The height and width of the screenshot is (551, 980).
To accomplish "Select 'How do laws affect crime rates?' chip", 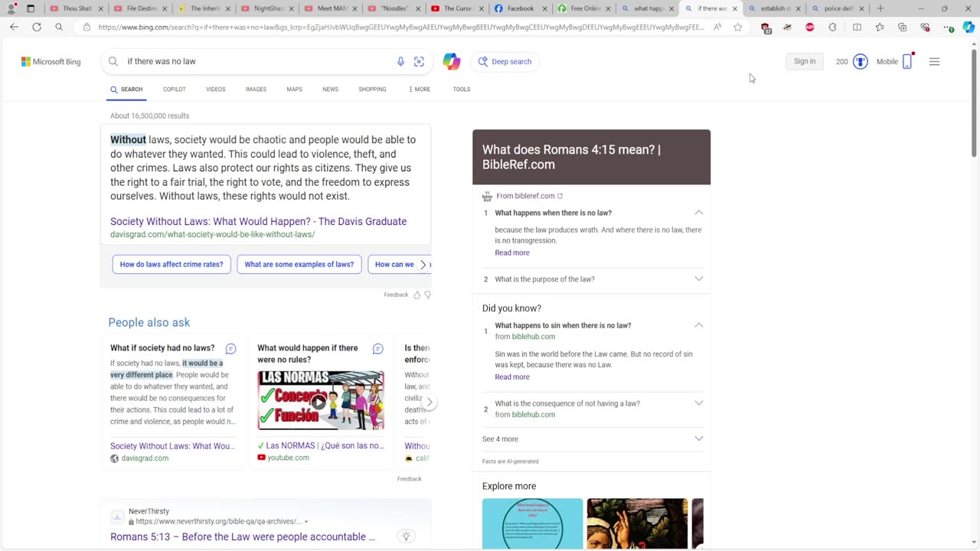I will pos(171,265).
